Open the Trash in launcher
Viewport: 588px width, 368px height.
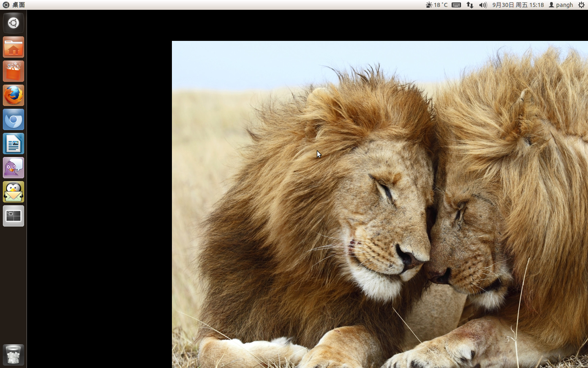(x=13, y=355)
